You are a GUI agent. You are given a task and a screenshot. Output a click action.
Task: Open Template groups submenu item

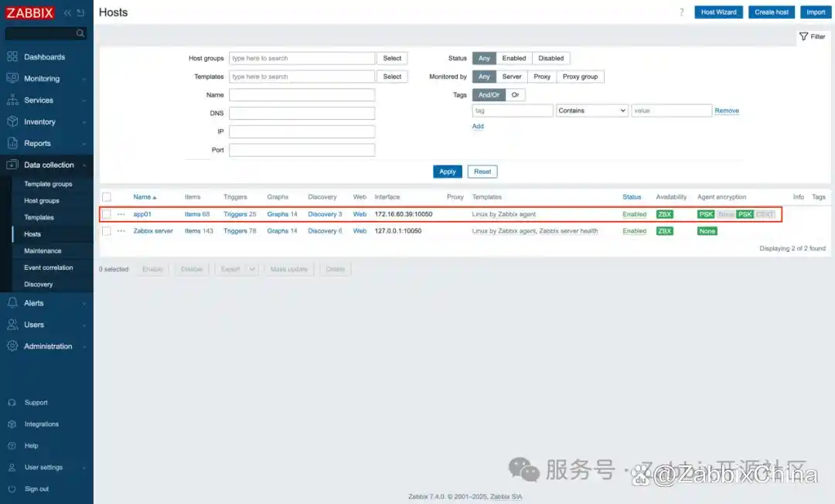(48, 184)
